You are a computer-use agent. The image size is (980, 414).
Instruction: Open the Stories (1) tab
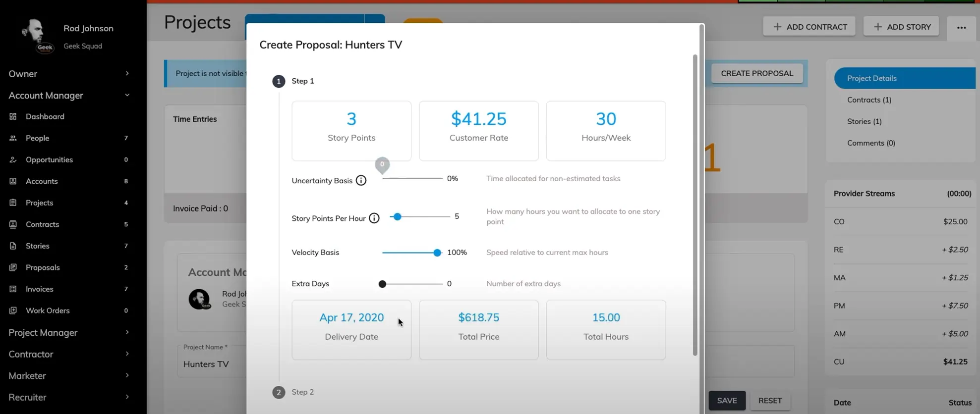click(x=864, y=121)
